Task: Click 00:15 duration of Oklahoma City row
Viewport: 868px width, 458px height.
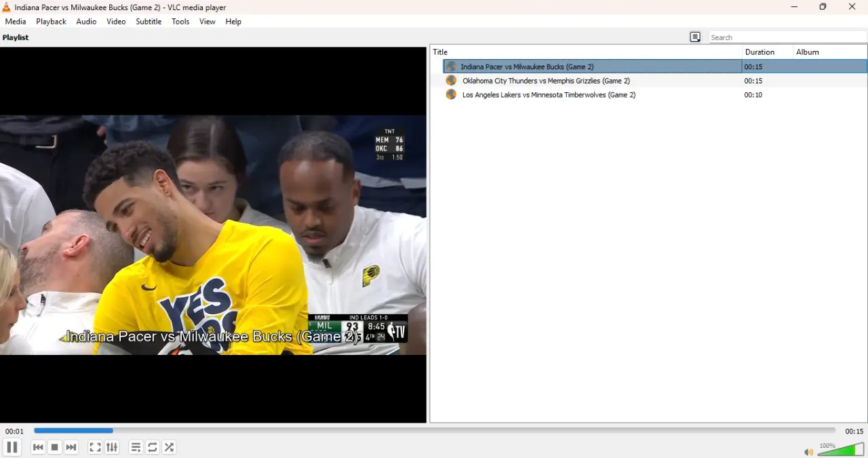Action: click(x=753, y=81)
